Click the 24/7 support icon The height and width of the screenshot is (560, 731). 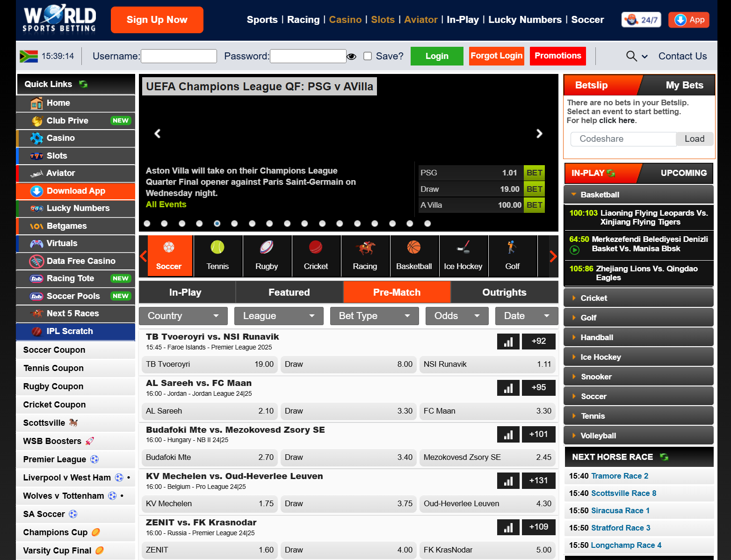[x=641, y=20]
